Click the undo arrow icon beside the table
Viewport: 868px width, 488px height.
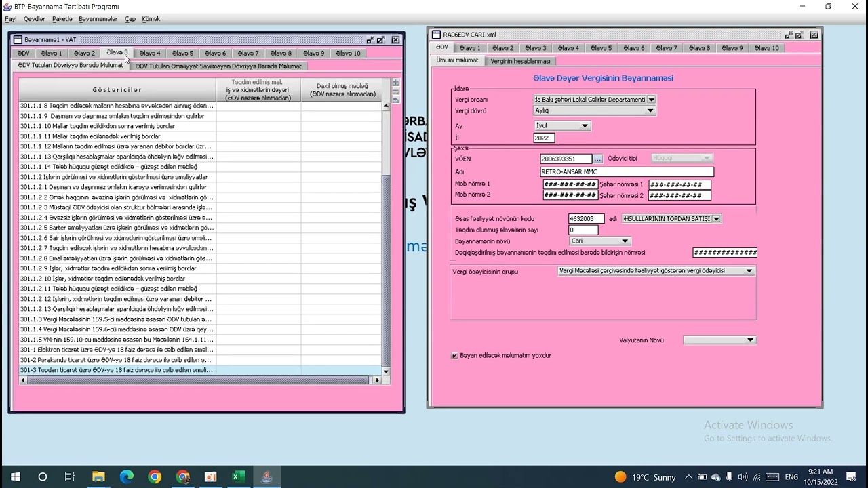[x=396, y=100]
